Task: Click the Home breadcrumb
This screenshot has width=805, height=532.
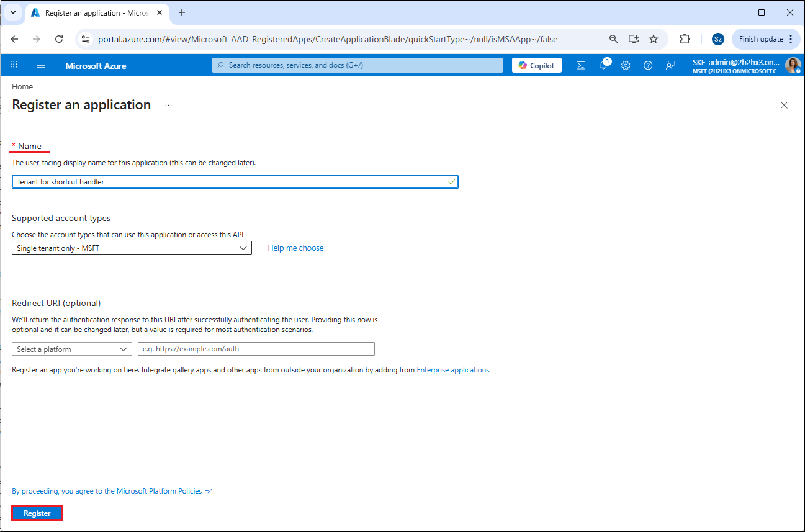Action: click(x=22, y=87)
